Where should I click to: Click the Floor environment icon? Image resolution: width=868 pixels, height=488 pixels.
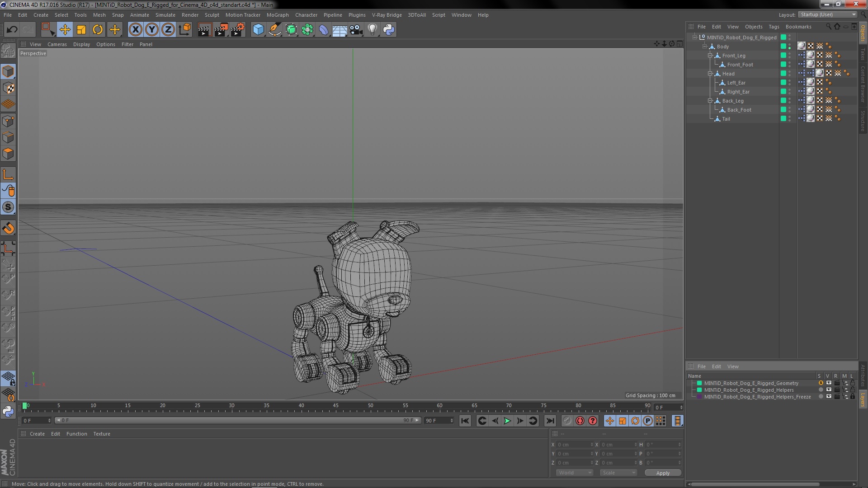(x=340, y=30)
